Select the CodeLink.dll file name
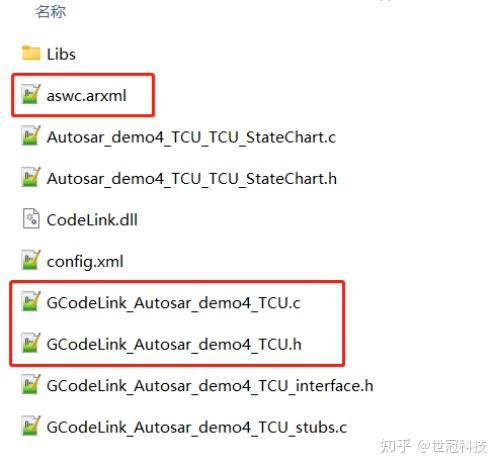499x468 pixels. (x=92, y=220)
